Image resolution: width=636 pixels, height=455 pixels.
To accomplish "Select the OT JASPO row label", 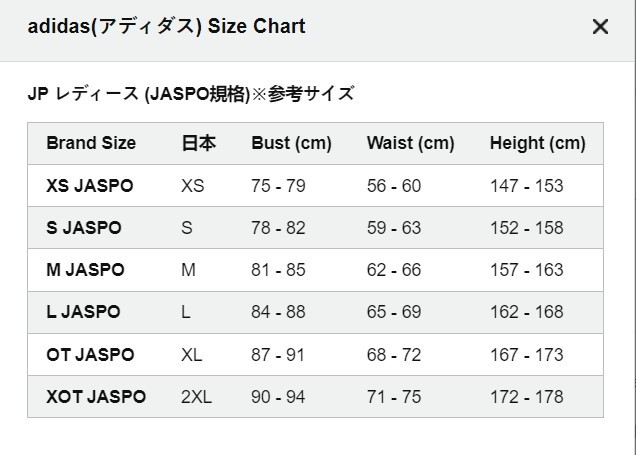I will [90, 355].
